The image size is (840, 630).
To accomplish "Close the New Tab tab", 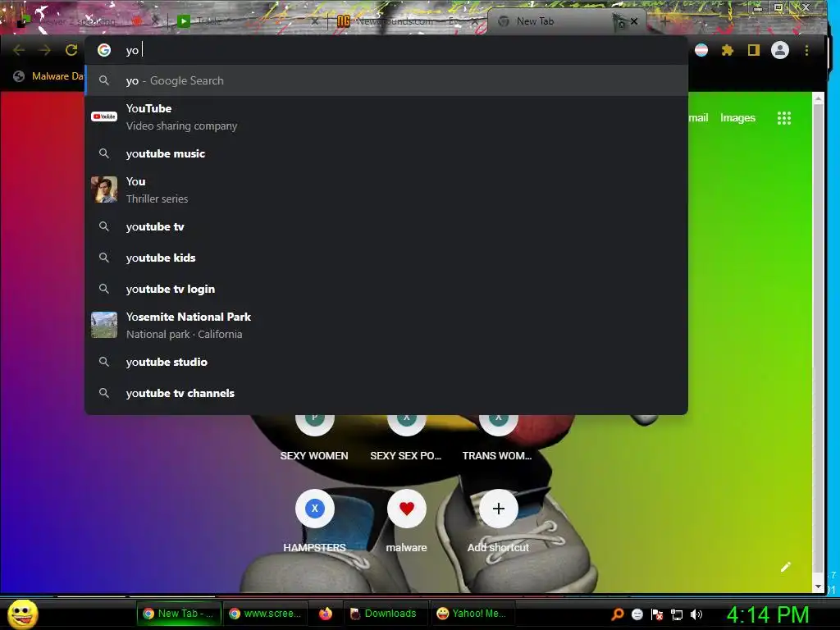I will tap(634, 21).
